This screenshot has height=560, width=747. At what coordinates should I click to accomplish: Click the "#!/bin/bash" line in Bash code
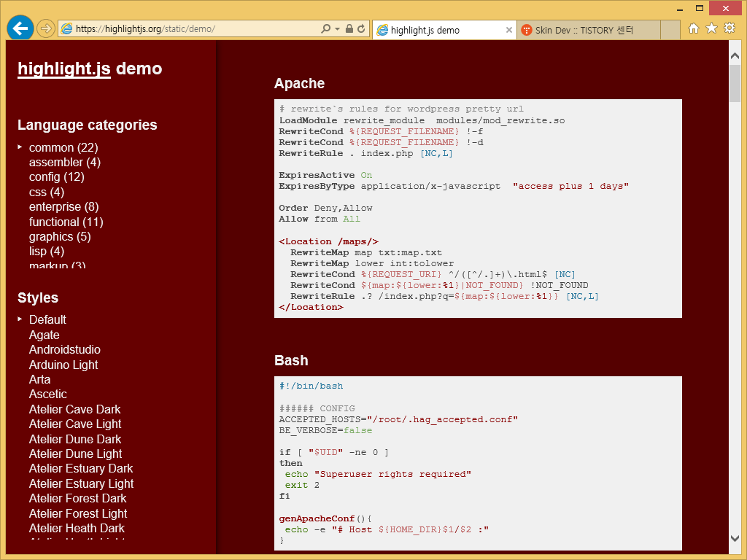coord(311,386)
